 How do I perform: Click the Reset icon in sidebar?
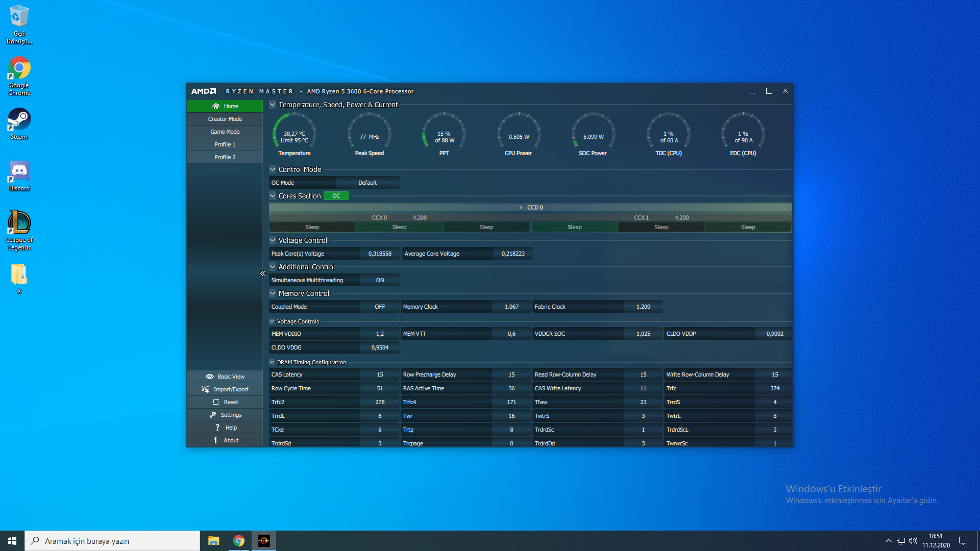[x=216, y=402]
